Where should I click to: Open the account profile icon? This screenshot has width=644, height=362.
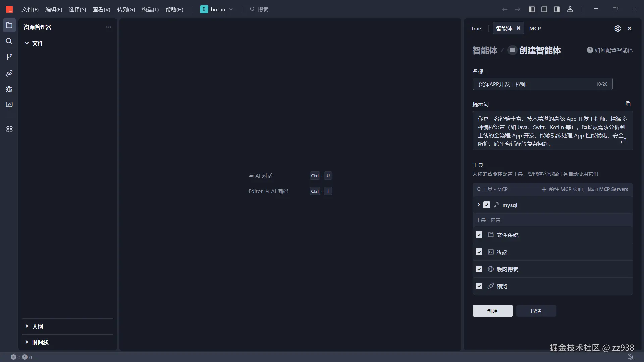pos(570,9)
